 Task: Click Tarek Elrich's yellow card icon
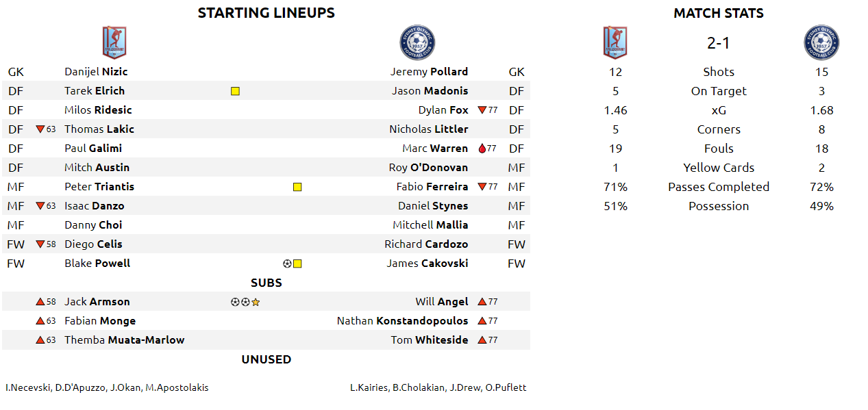235,91
